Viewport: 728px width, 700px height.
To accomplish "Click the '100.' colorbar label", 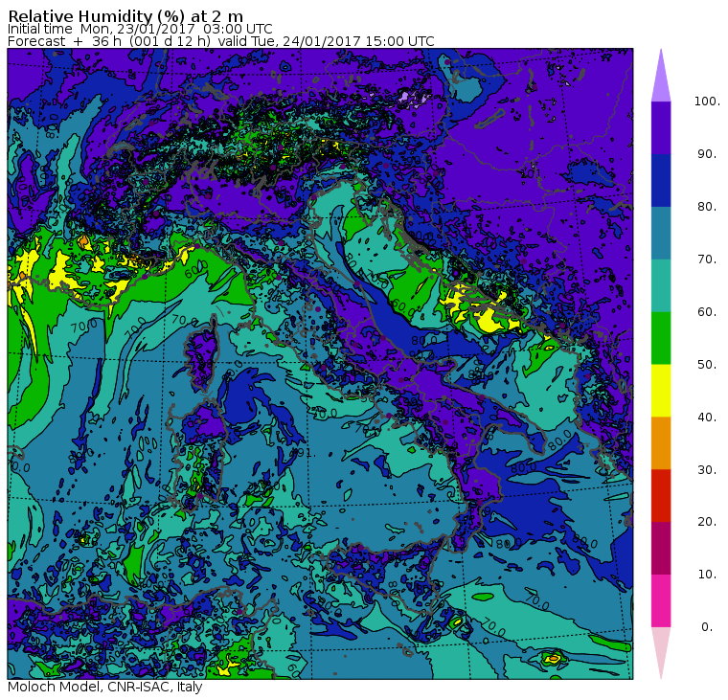I will pos(707,102).
